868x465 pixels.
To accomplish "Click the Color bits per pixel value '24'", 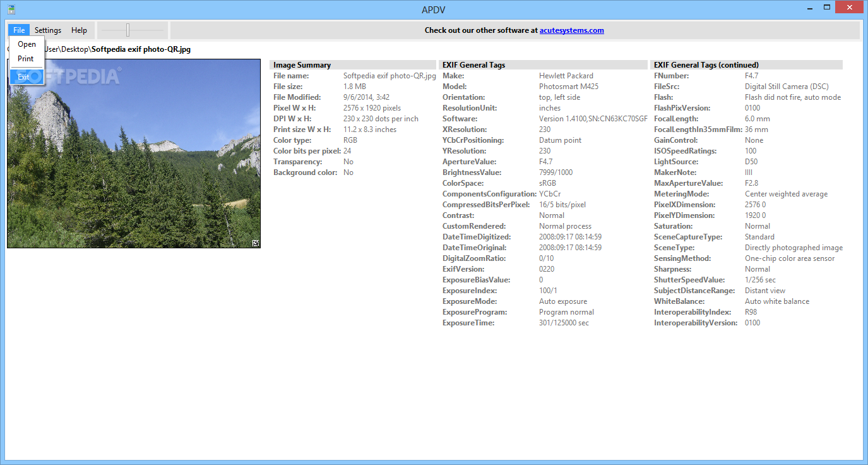I will click(347, 151).
